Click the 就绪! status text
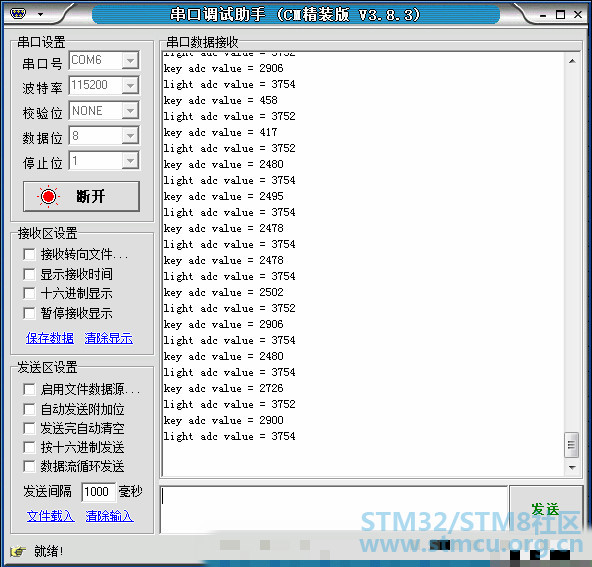 click(49, 552)
